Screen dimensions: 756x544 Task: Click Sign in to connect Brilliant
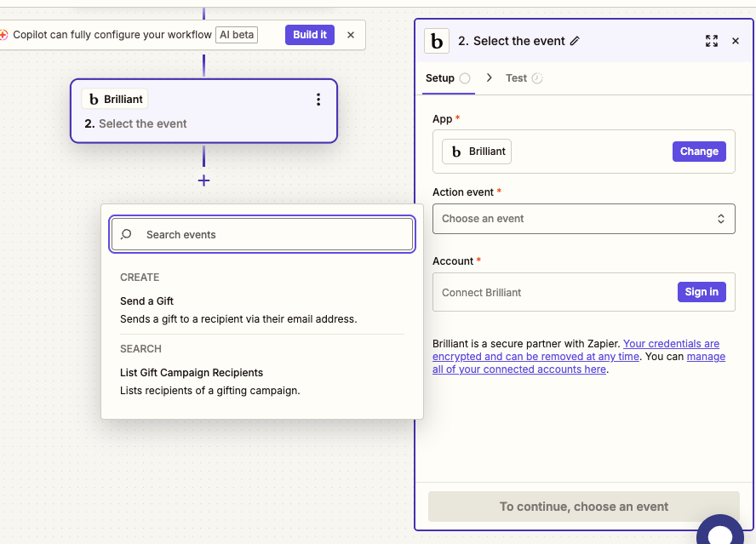click(x=702, y=292)
